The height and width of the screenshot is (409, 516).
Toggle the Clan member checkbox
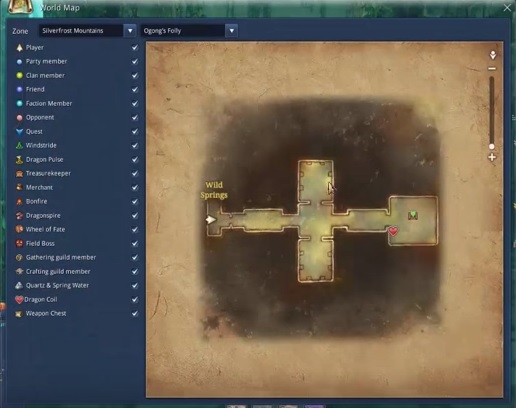click(x=135, y=76)
